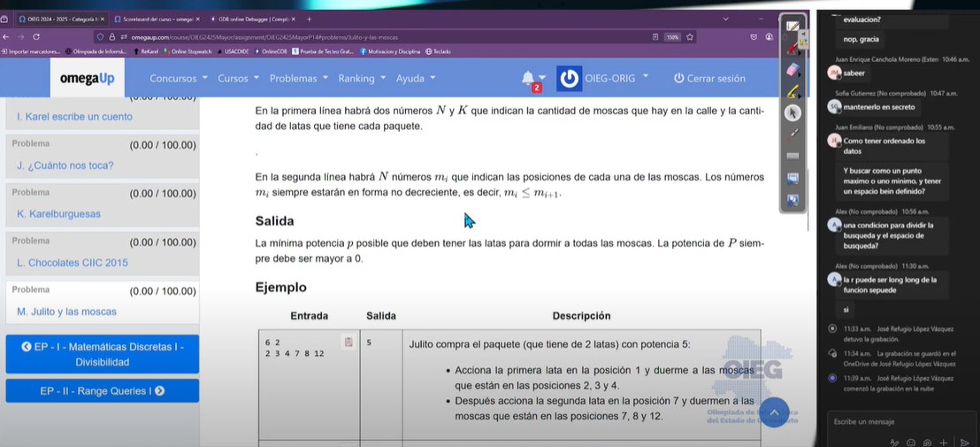Switch to the Scoreboard del curso tab
This screenshot has height=447, width=980.
[156, 19]
